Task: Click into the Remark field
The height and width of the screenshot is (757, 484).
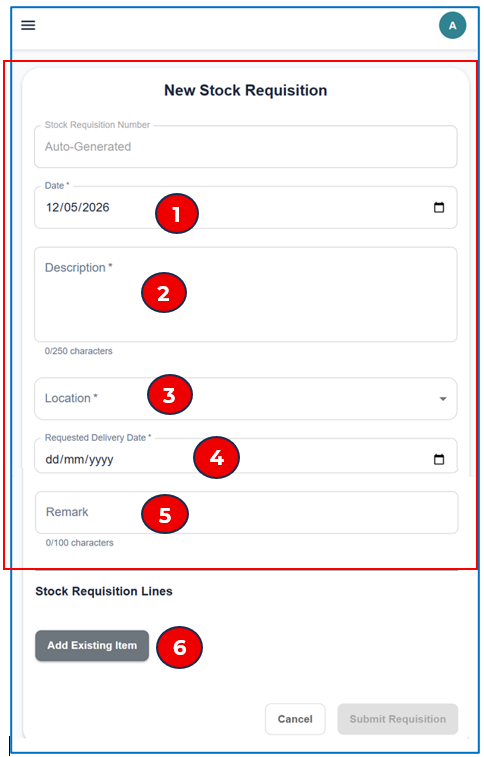Action: coord(246,512)
